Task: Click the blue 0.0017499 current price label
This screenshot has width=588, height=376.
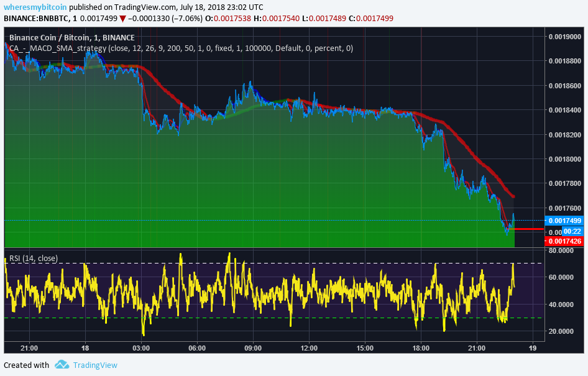Action: tap(565, 221)
